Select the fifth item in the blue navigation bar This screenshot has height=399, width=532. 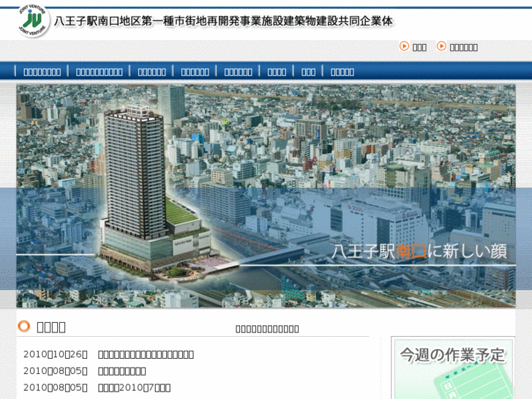(238, 72)
